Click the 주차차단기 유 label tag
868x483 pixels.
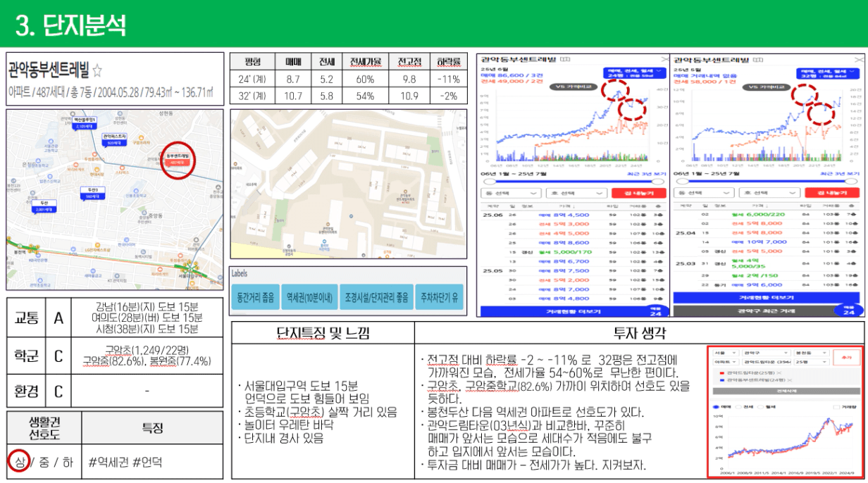click(438, 297)
